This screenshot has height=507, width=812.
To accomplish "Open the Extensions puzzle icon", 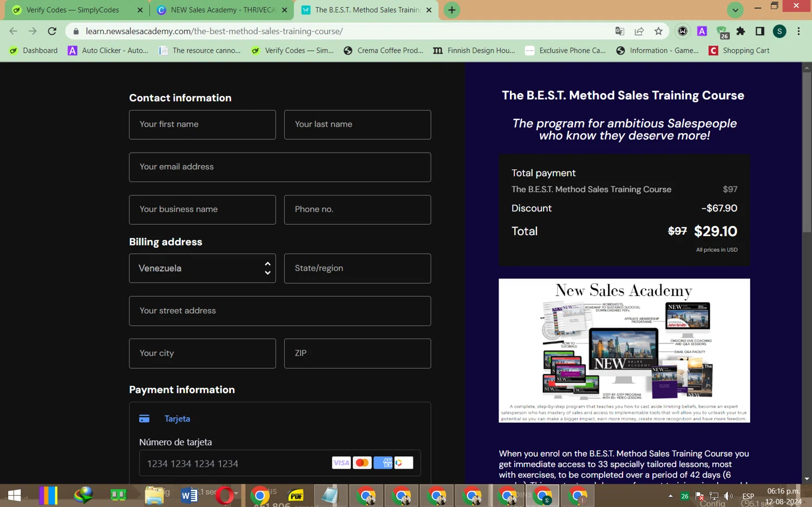I will 741,31.
